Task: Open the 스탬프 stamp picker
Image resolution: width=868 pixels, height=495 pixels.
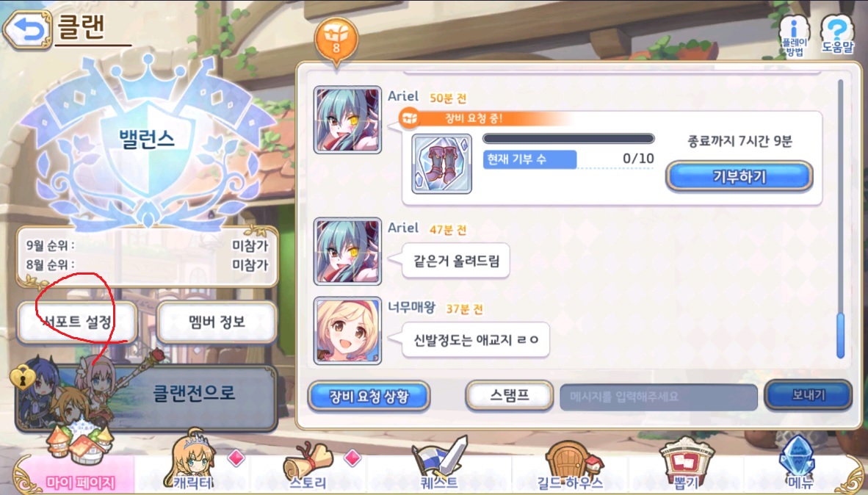Action: 510,395
